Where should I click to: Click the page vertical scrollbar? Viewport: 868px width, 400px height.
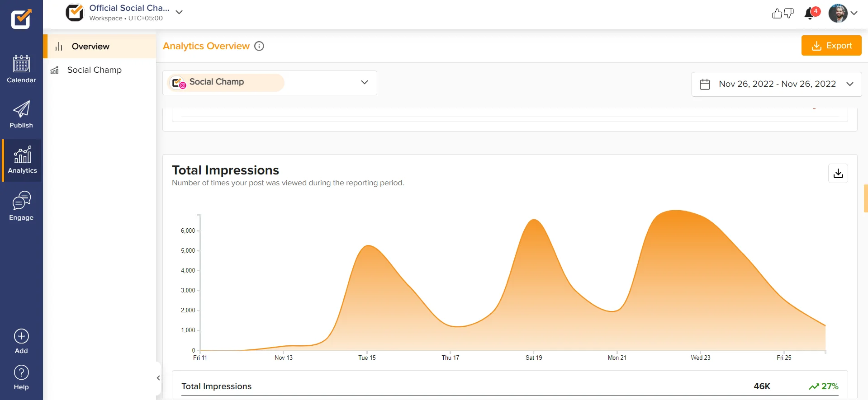(865, 198)
